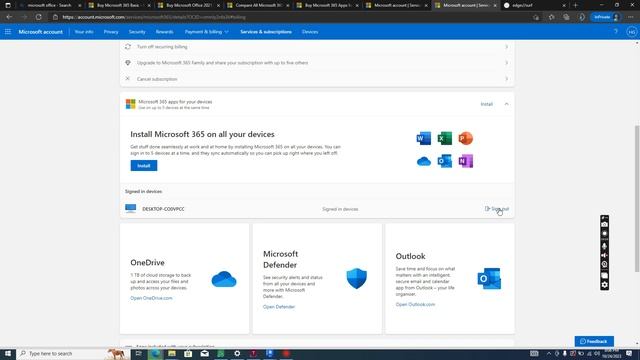Toggle the webcam icon in recorder toolbar
640x360 pixels.
[604, 264]
